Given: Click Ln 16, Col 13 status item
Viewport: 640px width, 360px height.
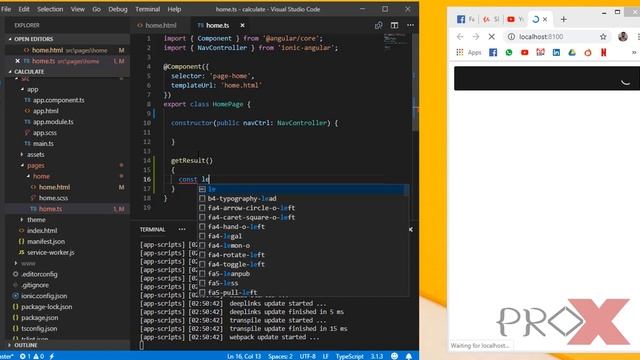Looking at the screenshot, I should tap(244, 356).
